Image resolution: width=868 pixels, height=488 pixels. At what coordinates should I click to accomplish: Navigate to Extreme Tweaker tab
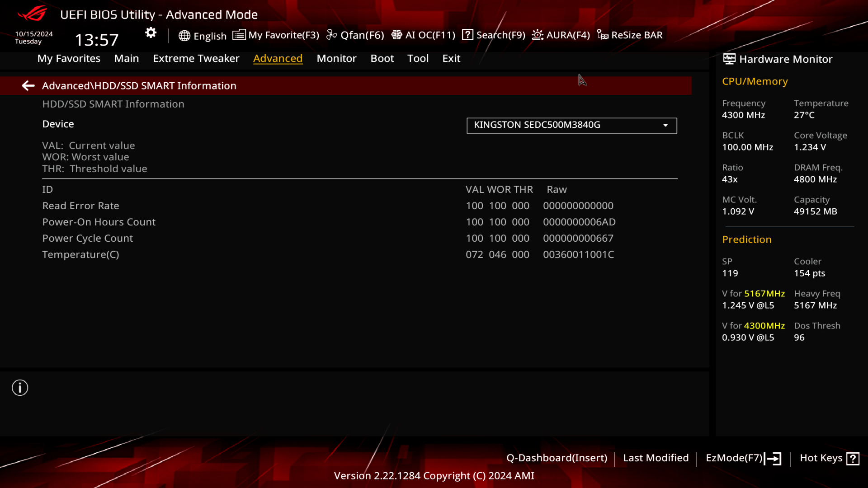[196, 58]
